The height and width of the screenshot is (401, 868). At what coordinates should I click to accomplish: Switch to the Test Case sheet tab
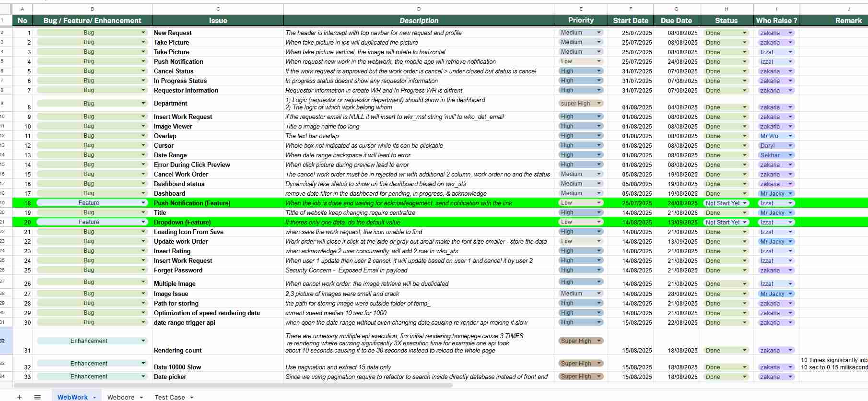pyautogui.click(x=169, y=397)
